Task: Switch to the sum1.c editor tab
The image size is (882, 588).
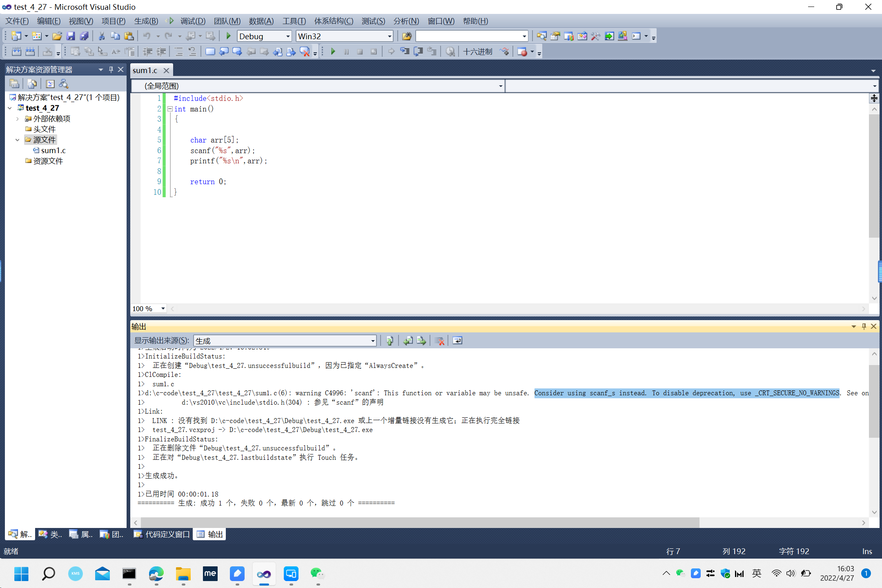Action: pyautogui.click(x=145, y=70)
